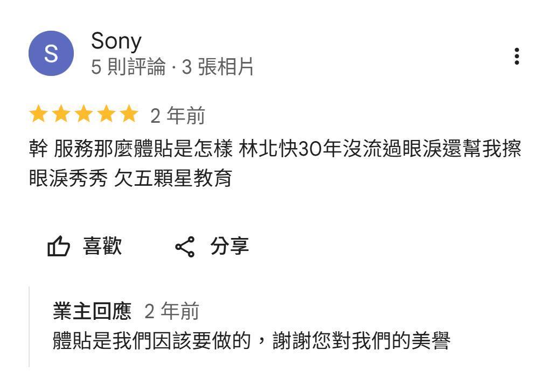This screenshot has height=392, width=556.
Task: Click the "業主回應" owner response heading
Action: [92, 311]
